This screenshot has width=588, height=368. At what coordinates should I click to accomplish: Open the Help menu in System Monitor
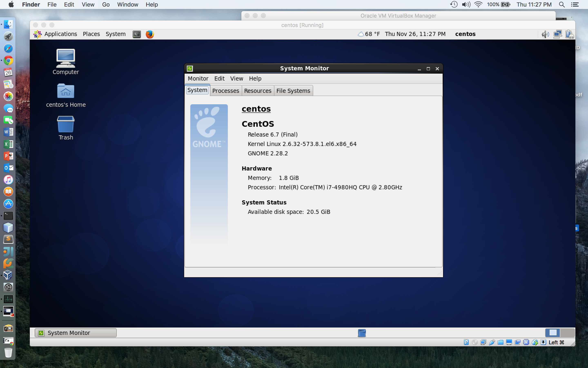coord(255,78)
